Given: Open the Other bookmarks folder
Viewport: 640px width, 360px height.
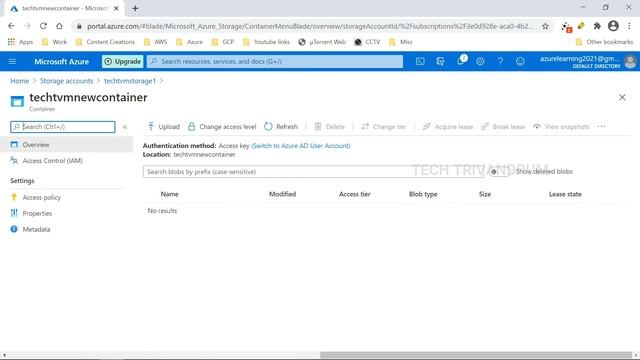Looking at the screenshot, I should tap(604, 42).
